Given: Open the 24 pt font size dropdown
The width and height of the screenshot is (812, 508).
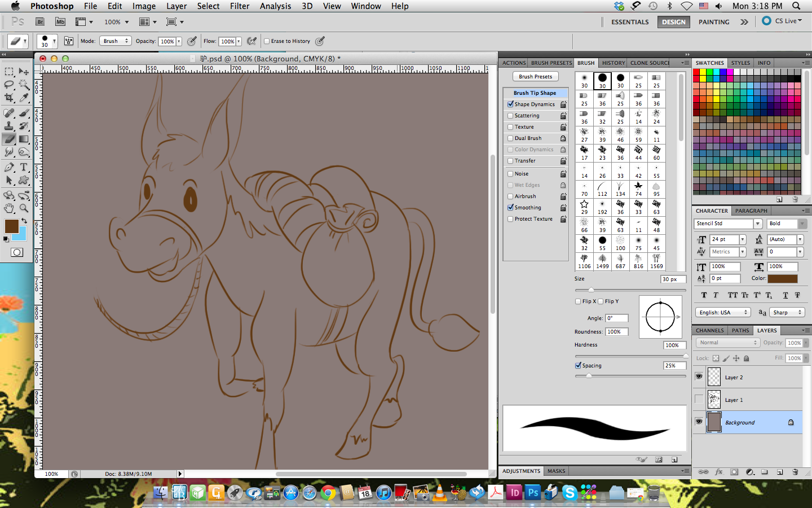Looking at the screenshot, I should (743, 239).
